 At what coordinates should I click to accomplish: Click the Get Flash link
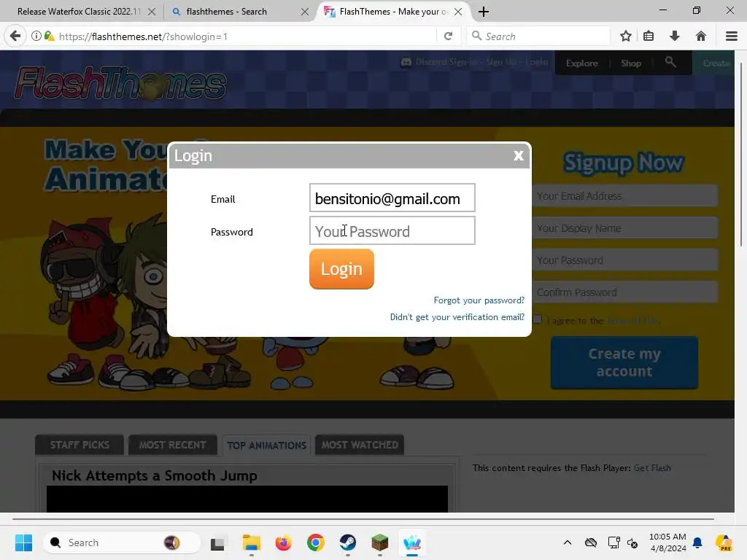pos(652,468)
